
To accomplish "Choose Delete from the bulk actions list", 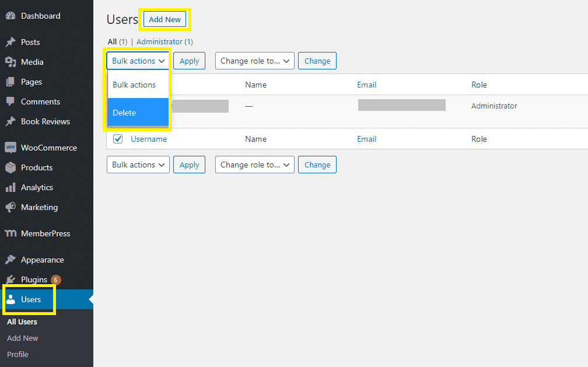I will pos(138,113).
